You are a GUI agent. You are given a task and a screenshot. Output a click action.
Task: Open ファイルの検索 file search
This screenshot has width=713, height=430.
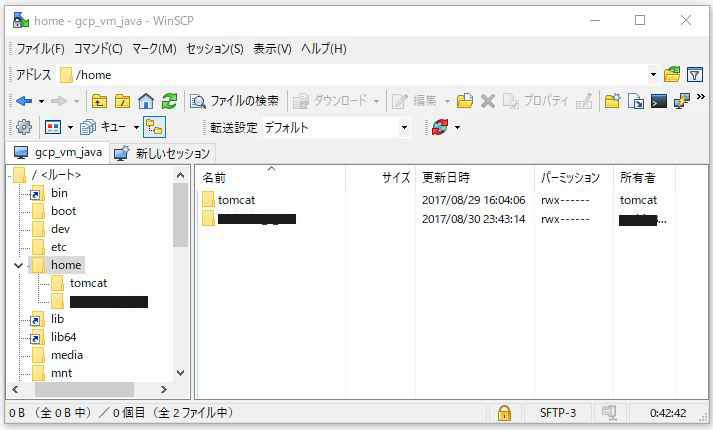(x=234, y=101)
